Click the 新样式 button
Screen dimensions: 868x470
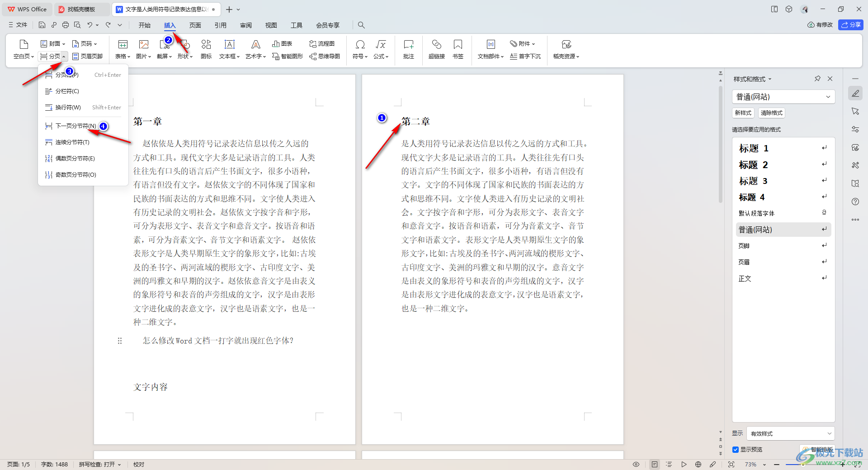point(743,113)
